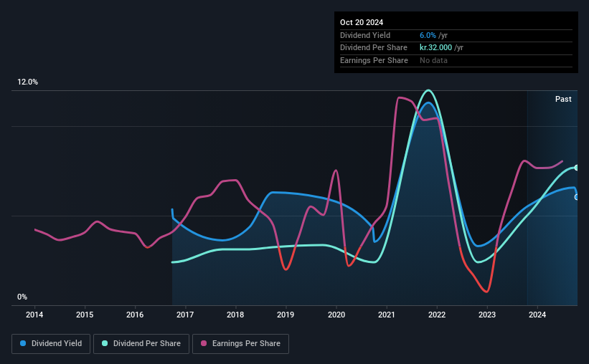
Task: Select the teal endpoint marker of Dividend Per Share line
Action: (x=577, y=168)
